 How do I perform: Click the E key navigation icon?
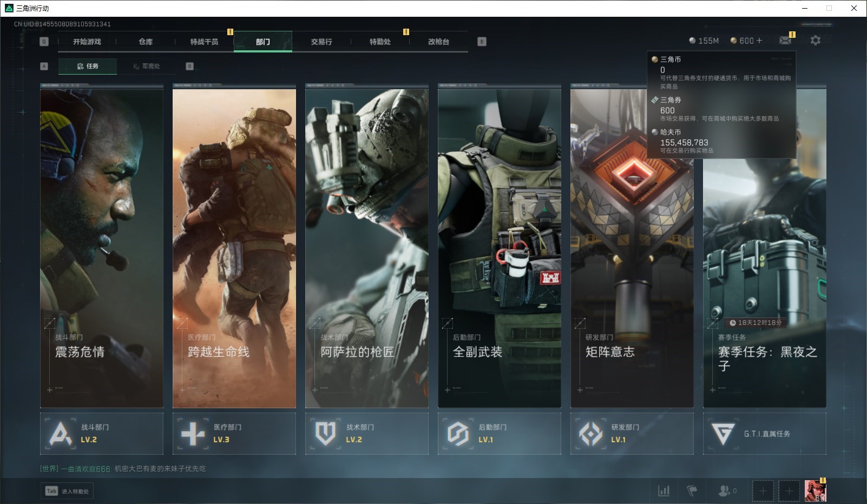[482, 42]
